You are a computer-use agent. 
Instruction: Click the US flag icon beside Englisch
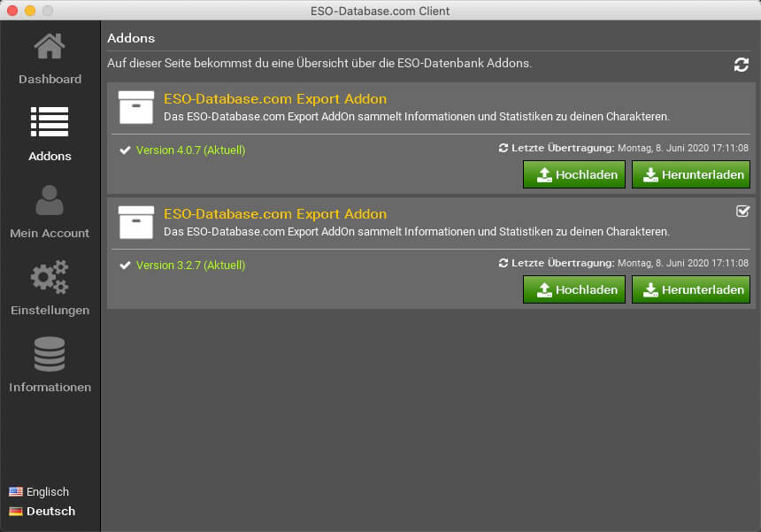[x=16, y=491]
